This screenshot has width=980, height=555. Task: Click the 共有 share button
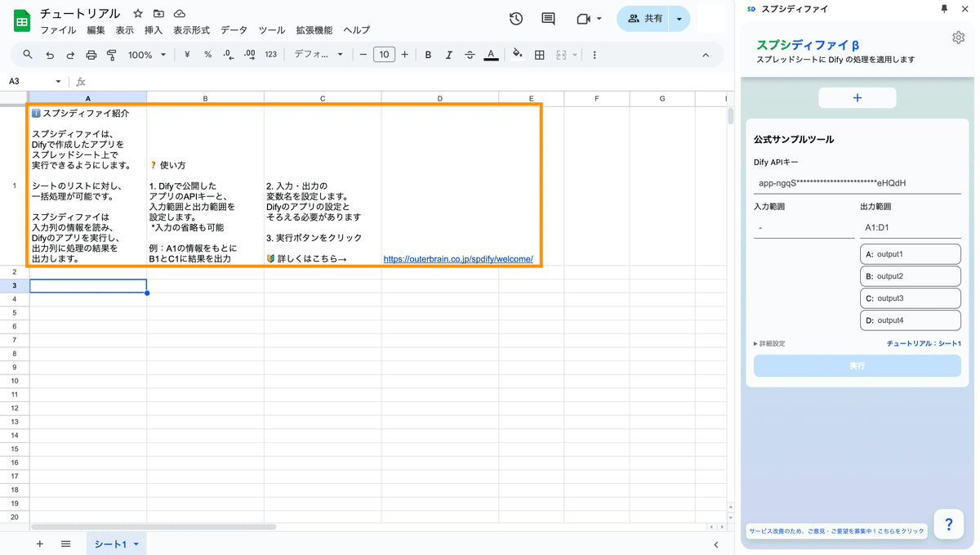644,19
